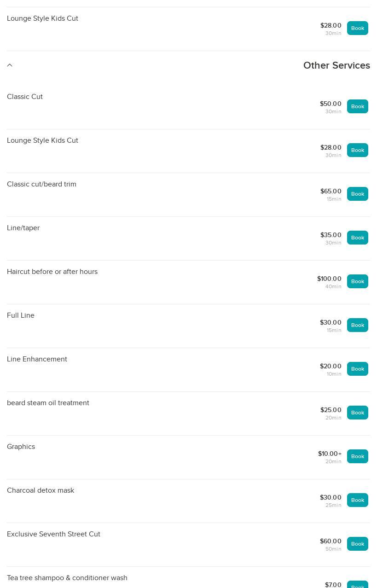Book Haircut before or after hours

point(358,281)
